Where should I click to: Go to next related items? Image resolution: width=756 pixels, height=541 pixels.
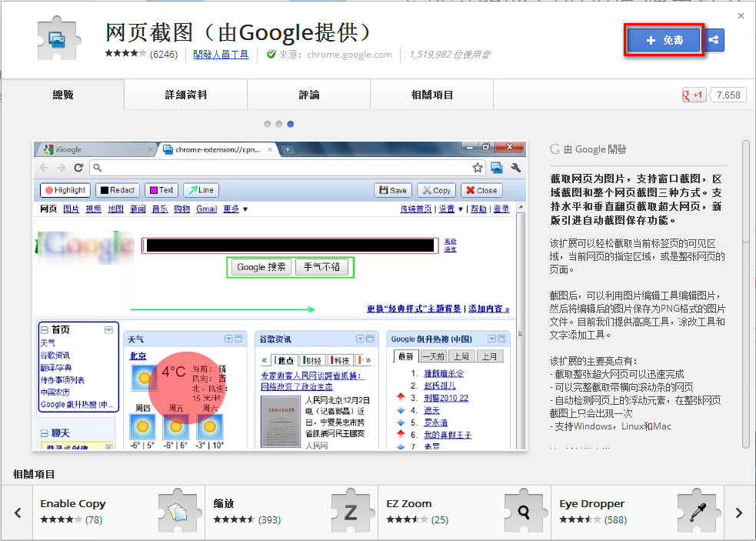pos(738,513)
